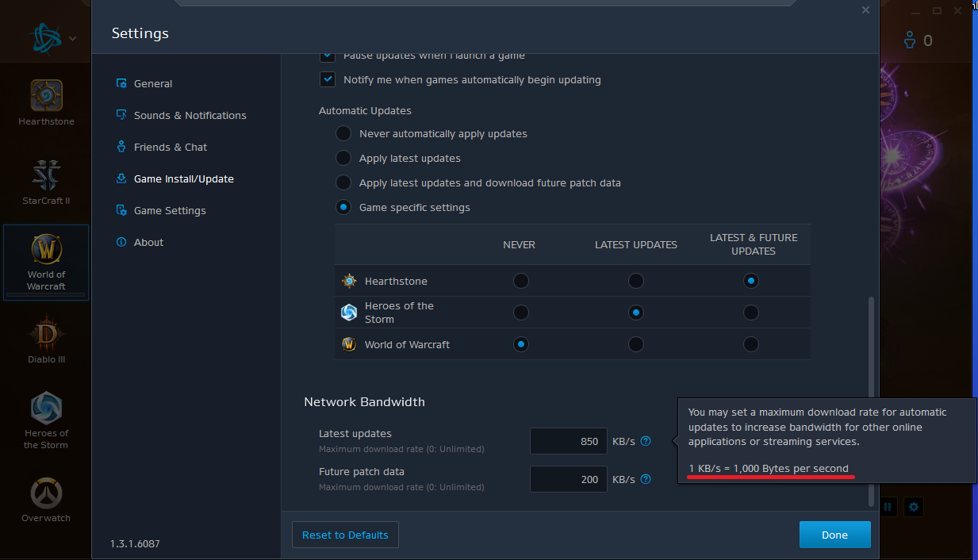
Task: Open Sounds & Notifications settings
Action: [x=181, y=115]
